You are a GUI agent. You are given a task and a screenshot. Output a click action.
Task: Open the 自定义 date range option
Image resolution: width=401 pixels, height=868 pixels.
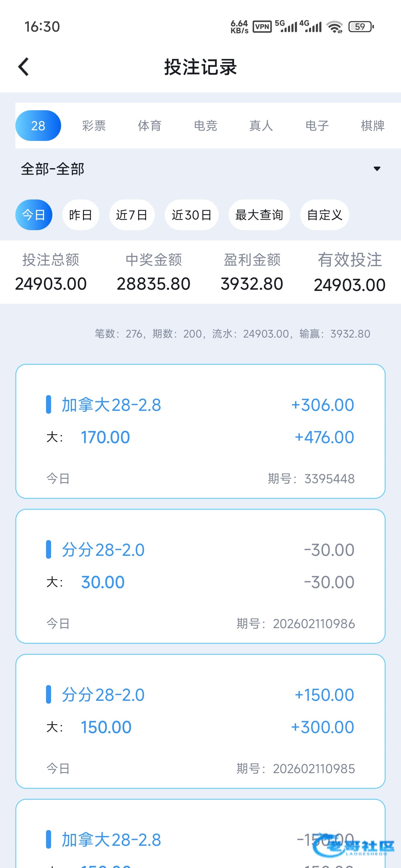coord(325,215)
